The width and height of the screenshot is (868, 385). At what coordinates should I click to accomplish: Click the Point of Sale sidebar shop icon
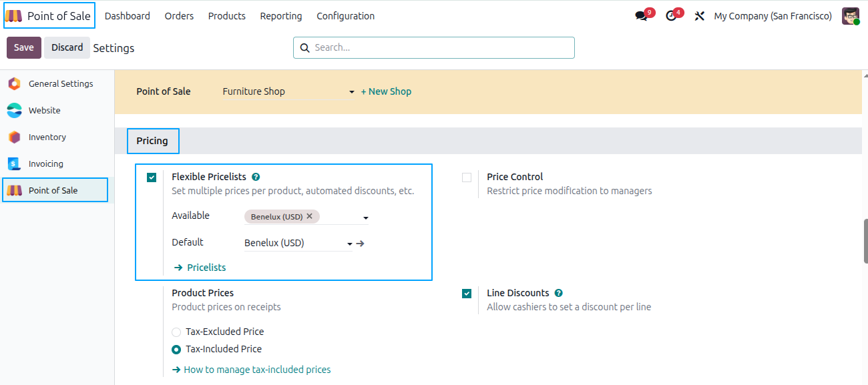tap(14, 191)
